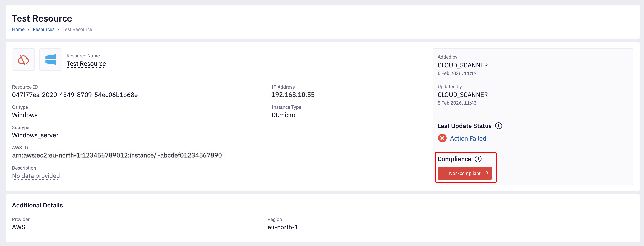Viewport: 644px width, 246px height.
Task: Click the red cloud-offline status icon
Action: [23, 60]
